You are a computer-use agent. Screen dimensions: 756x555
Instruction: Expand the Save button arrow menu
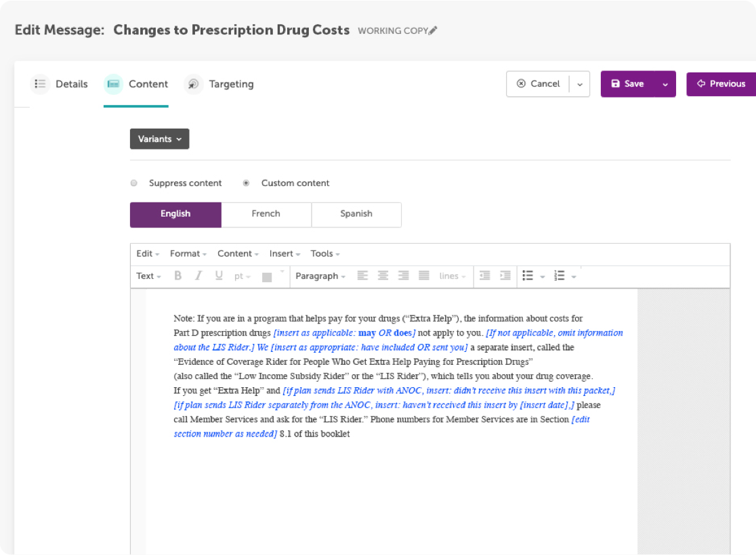click(x=665, y=85)
